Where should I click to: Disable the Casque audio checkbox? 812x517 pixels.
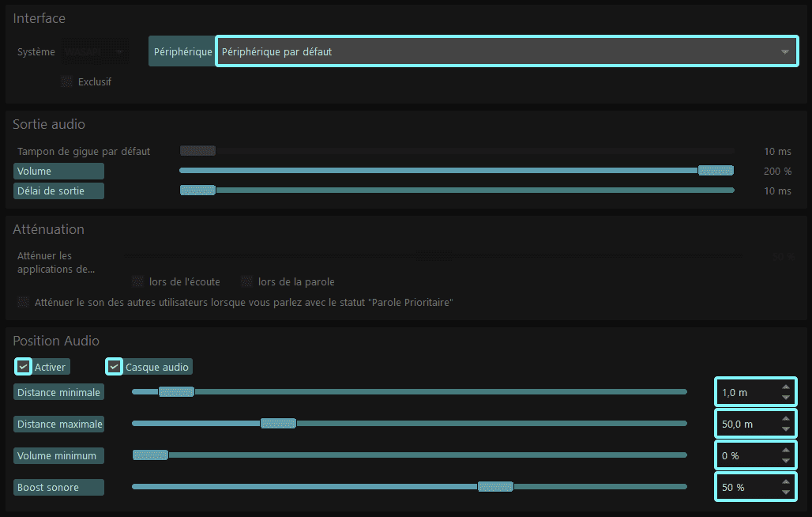[x=115, y=367]
